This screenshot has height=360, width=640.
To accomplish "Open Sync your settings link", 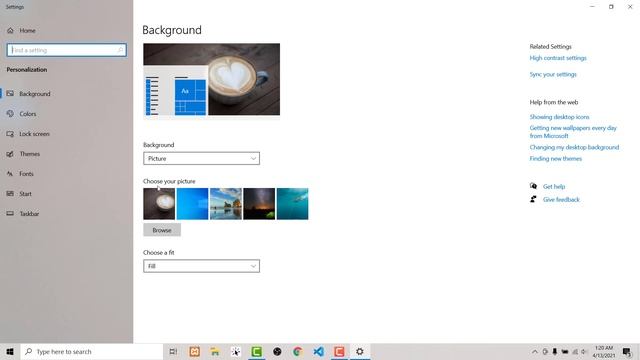I will coord(553,74).
